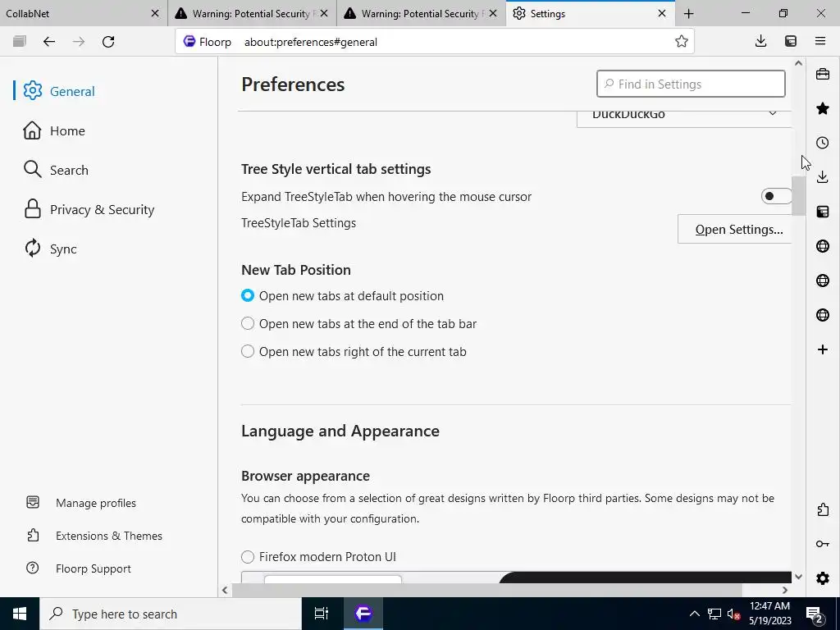The height and width of the screenshot is (630, 840).
Task: Open the hamburger application menu
Action: click(820, 41)
